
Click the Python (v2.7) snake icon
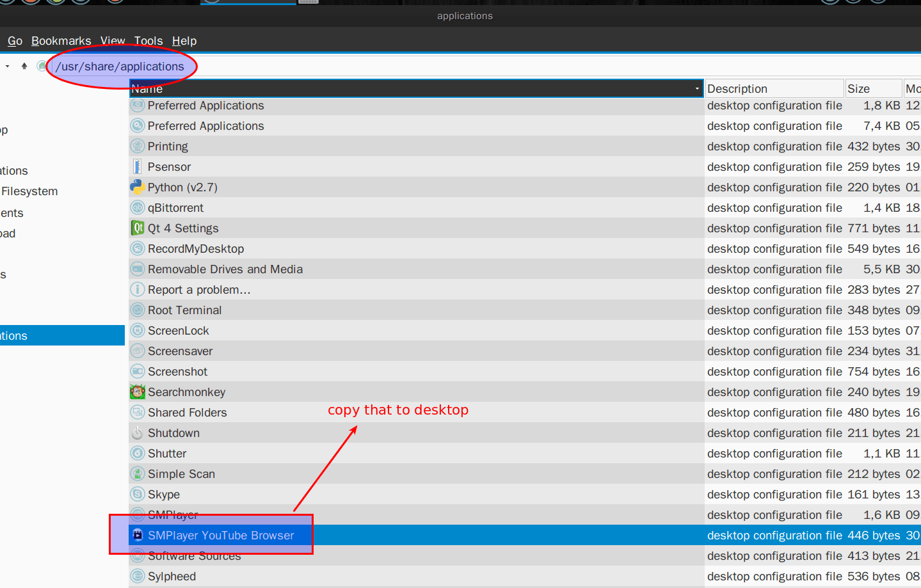(x=137, y=187)
